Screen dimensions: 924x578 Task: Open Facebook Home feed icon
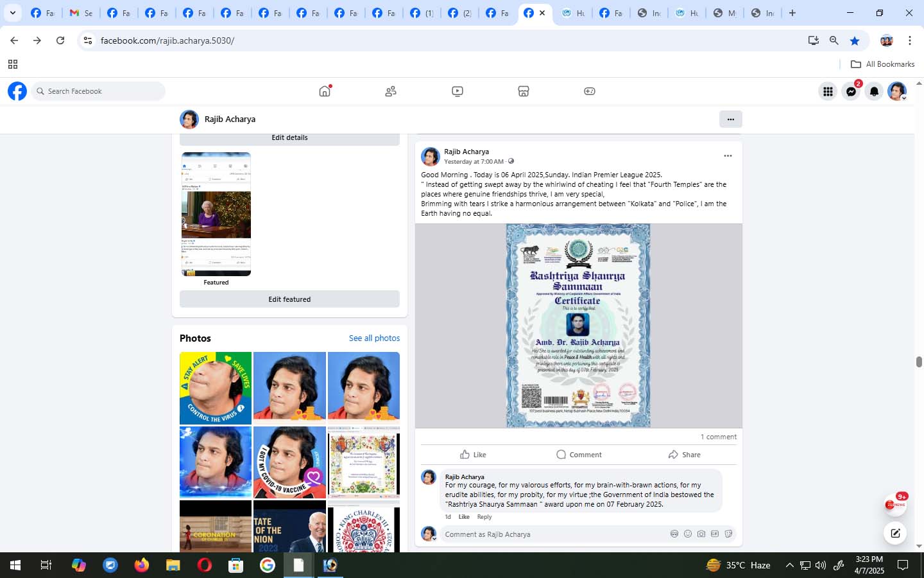(x=325, y=91)
